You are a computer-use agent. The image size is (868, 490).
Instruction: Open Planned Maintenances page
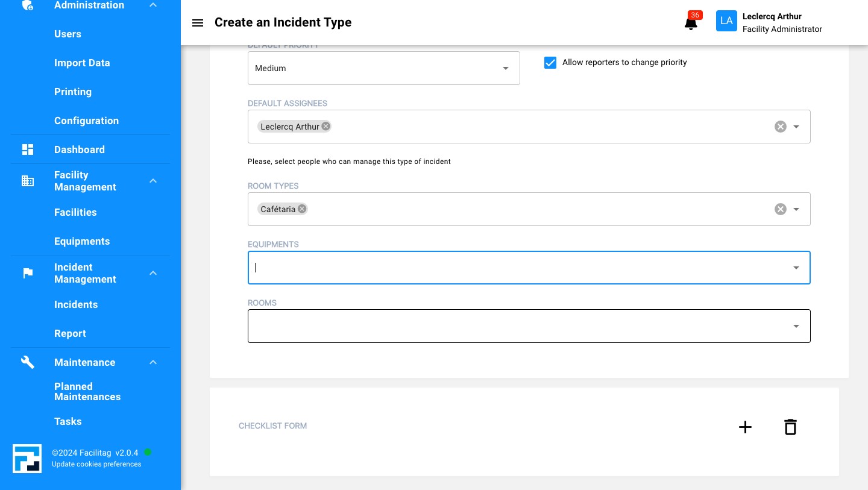point(87,392)
